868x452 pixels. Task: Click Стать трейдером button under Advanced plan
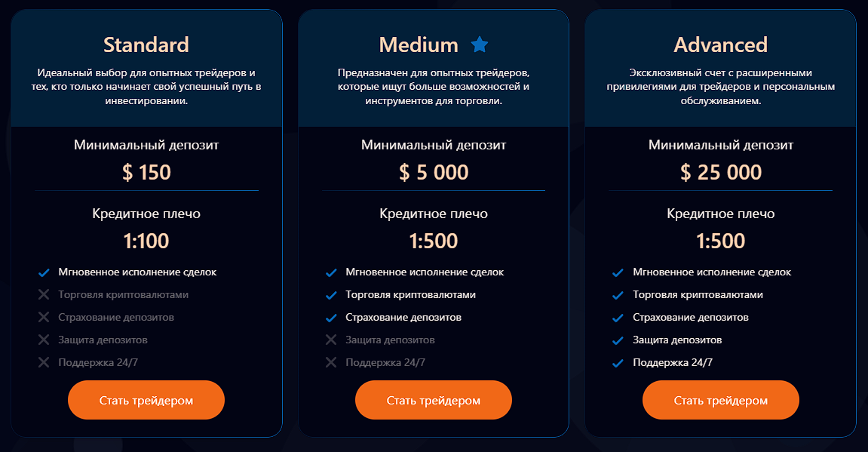[720, 400]
